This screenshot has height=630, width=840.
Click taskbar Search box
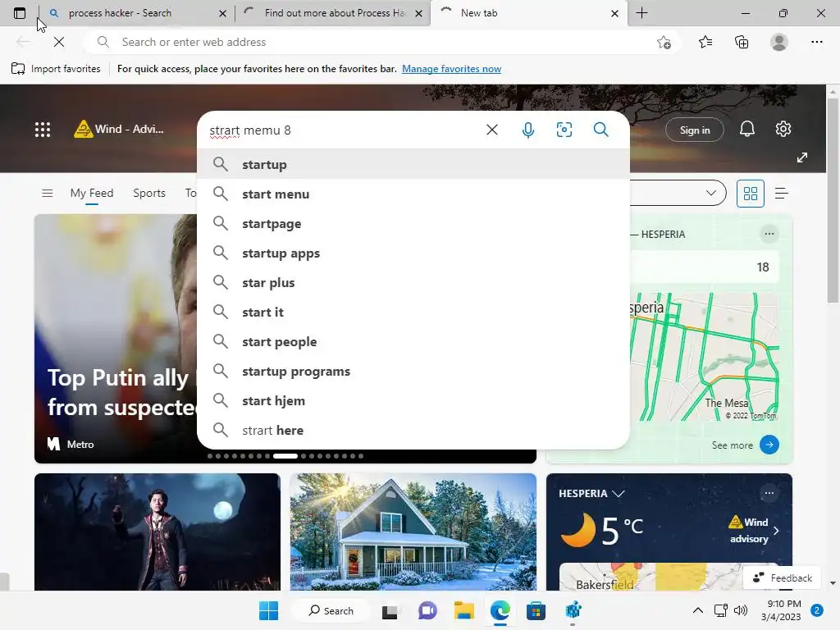pyautogui.click(x=331, y=610)
